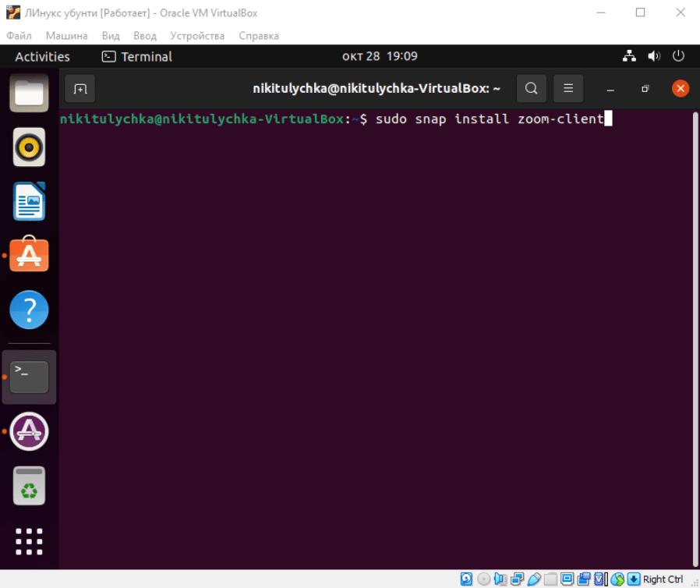Open Files from the Ubuntu dock
This screenshot has width=700, height=588.
tap(29, 94)
